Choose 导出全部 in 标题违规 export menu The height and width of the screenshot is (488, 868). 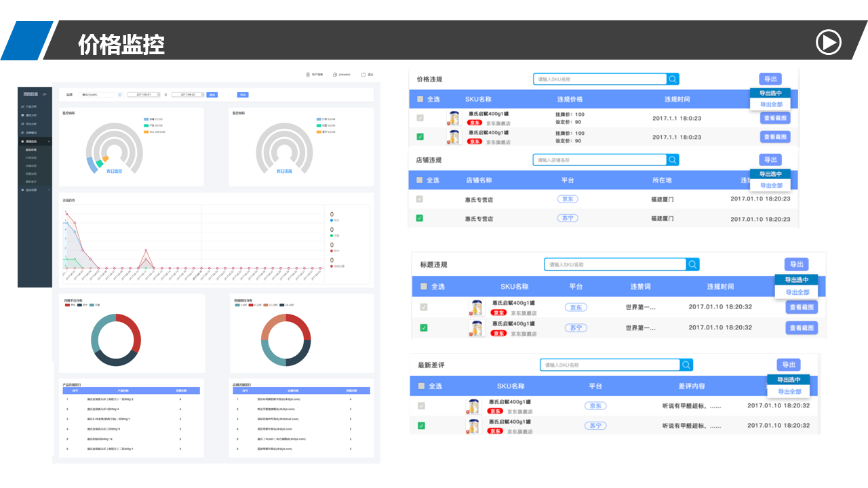click(797, 292)
